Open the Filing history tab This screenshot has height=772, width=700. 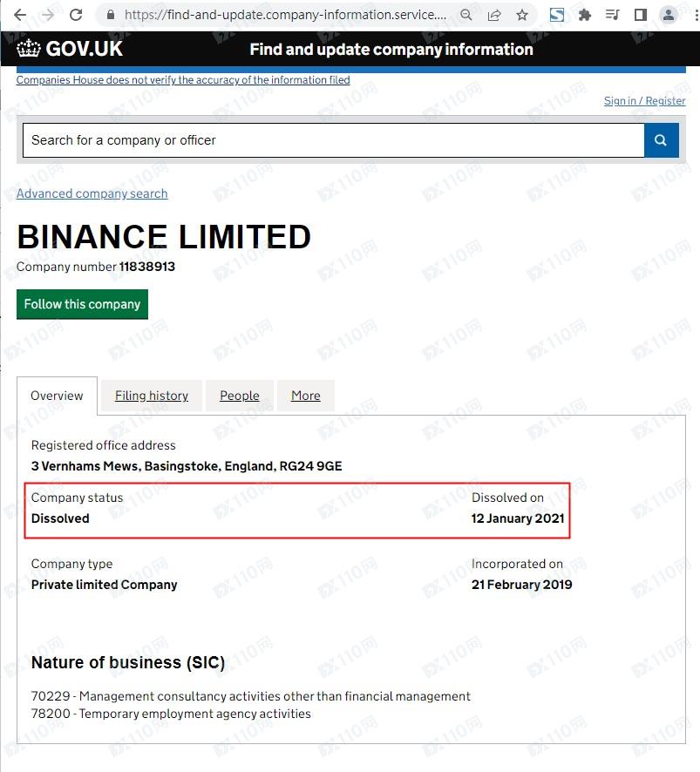[x=152, y=396]
